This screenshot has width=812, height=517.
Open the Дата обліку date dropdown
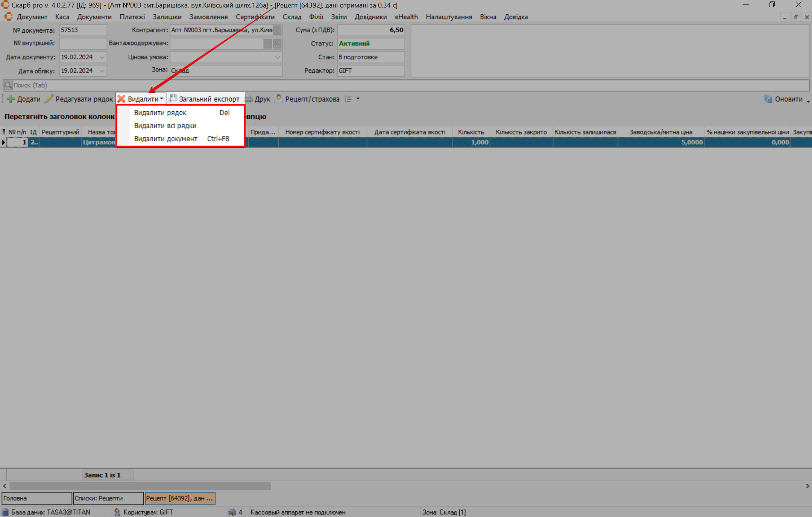102,71
